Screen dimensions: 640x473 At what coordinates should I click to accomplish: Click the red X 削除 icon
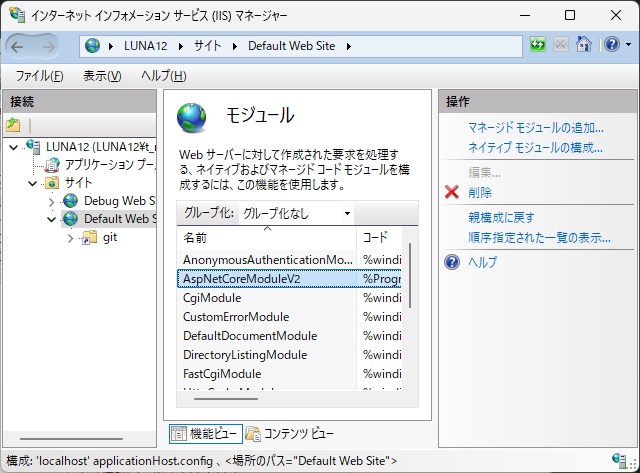point(452,192)
